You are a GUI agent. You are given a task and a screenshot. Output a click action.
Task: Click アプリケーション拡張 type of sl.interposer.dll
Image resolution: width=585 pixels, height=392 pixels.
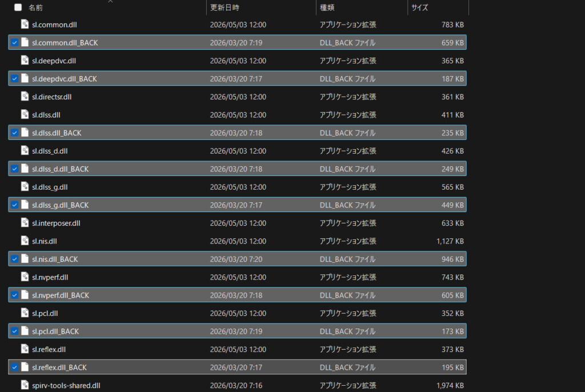pyautogui.click(x=348, y=223)
